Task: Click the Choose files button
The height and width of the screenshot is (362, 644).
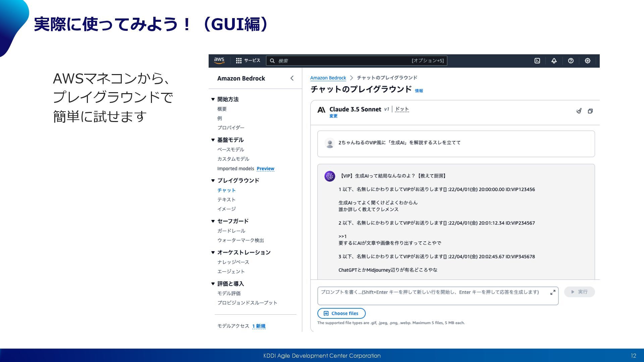Action: (x=341, y=313)
